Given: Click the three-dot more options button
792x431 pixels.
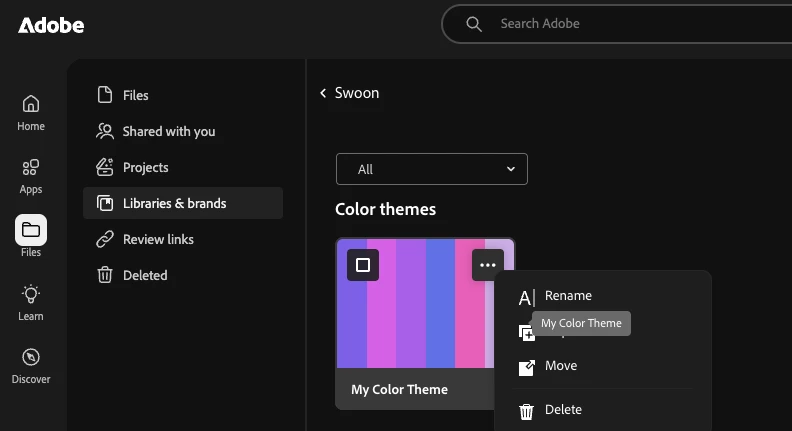Looking at the screenshot, I should 487,265.
